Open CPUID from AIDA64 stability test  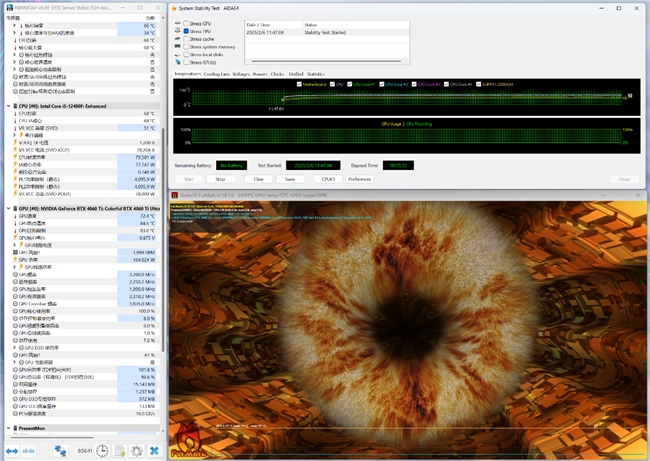(328, 179)
